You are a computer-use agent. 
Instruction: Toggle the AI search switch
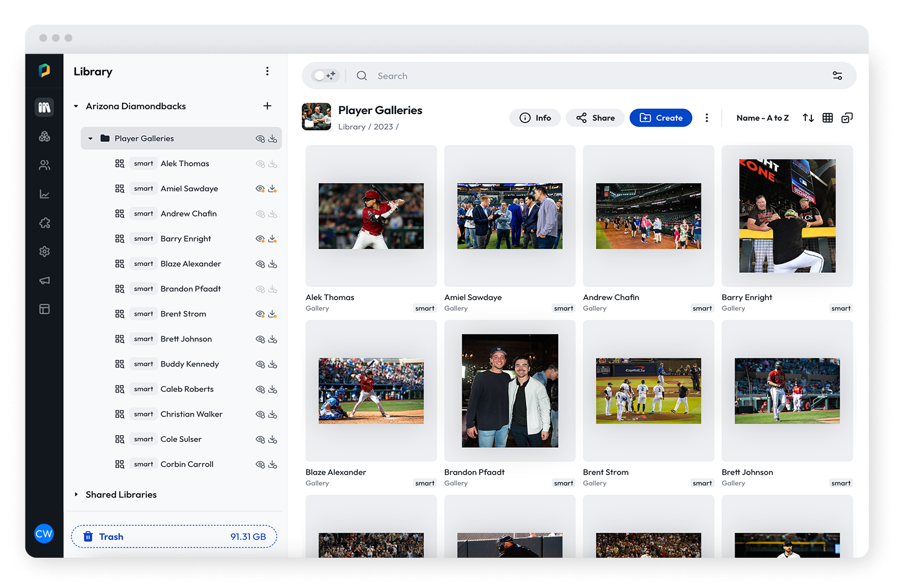325,75
